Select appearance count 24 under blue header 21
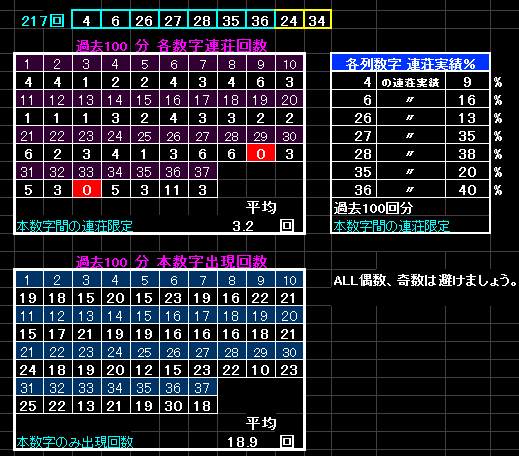This screenshot has width=519, height=456. pyautogui.click(x=28, y=370)
